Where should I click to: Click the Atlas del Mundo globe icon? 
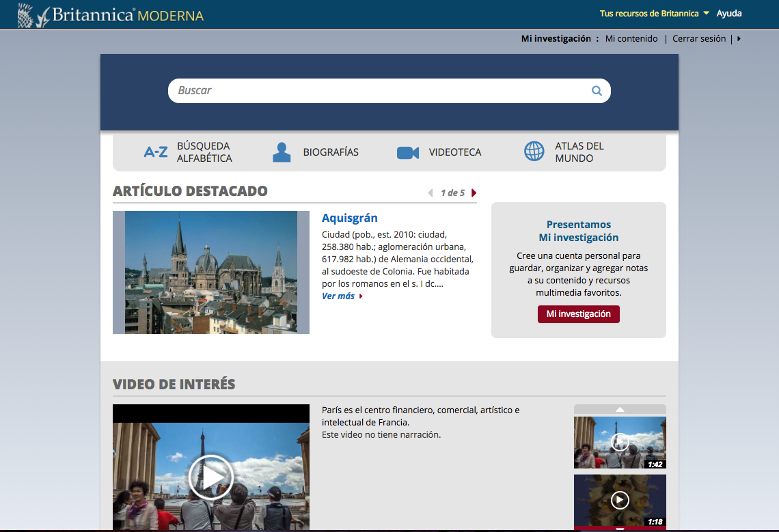[534, 151]
